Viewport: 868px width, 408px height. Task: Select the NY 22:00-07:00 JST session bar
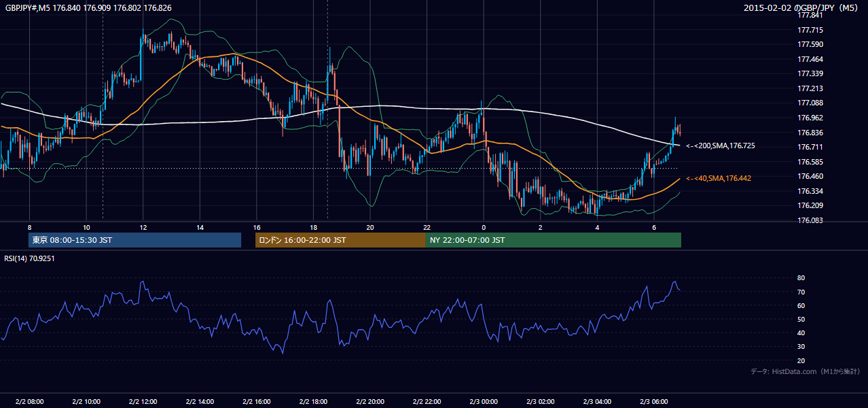[x=554, y=240]
